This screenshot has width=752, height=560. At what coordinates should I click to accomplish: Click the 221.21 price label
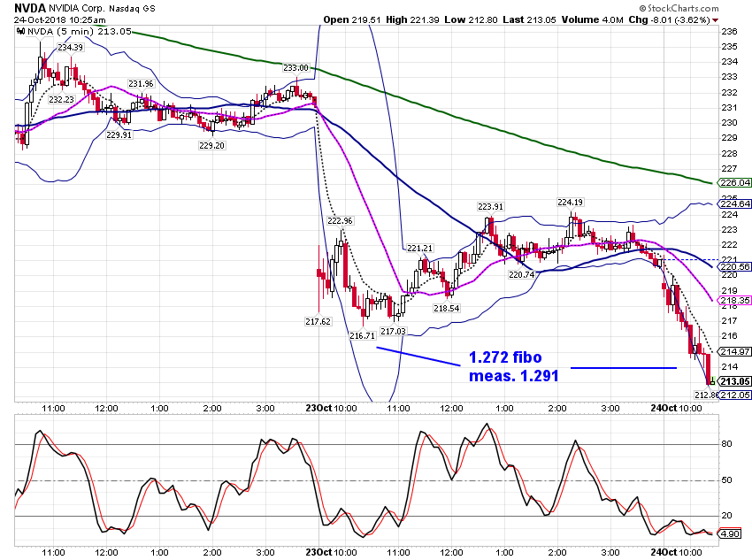click(x=419, y=249)
